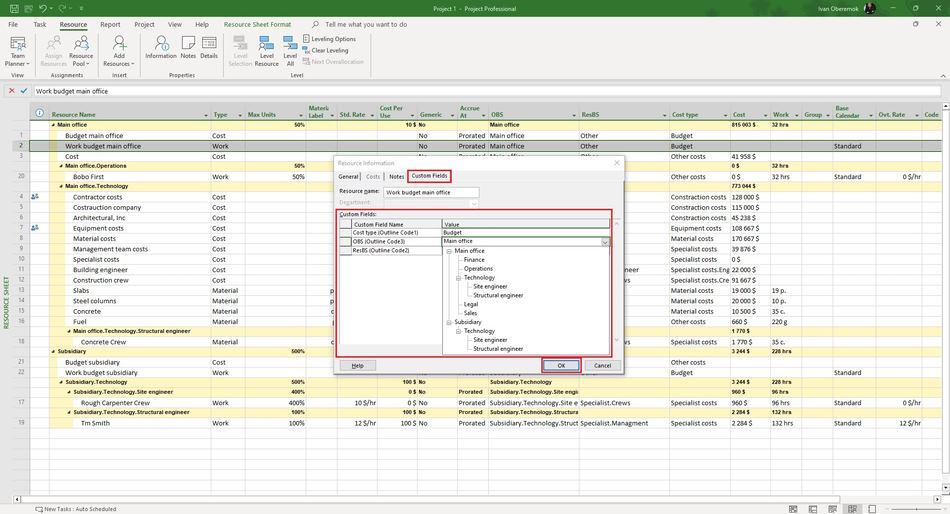The image size is (950, 514).
Task: Click the assignment indicator on Contractor costs row
Action: point(35,196)
